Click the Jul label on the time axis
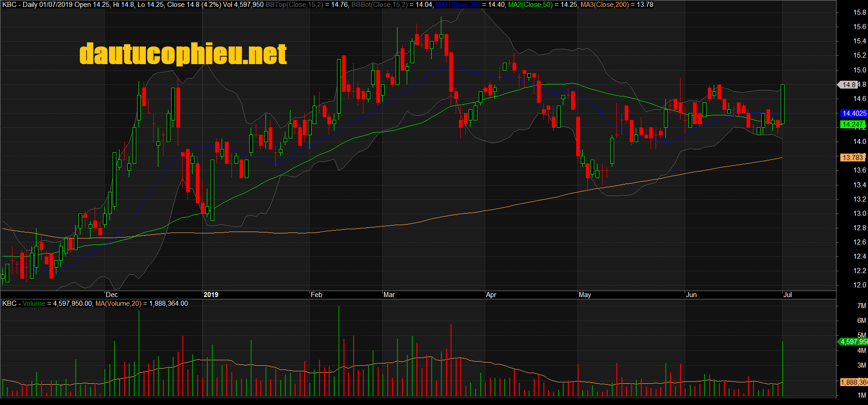The image size is (868, 405). click(788, 295)
